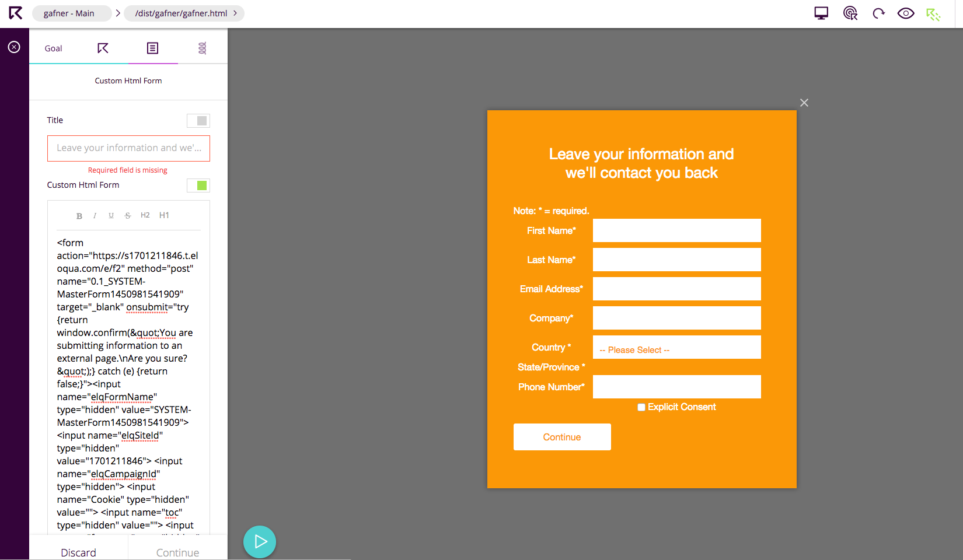Click the Discard button
The width and height of the screenshot is (963, 560).
pyautogui.click(x=78, y=552)
